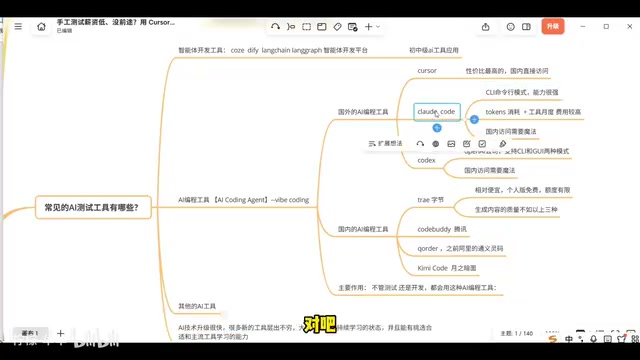
Task: Select the 国内的AI编程工具 branch
Action: [363, 229]
